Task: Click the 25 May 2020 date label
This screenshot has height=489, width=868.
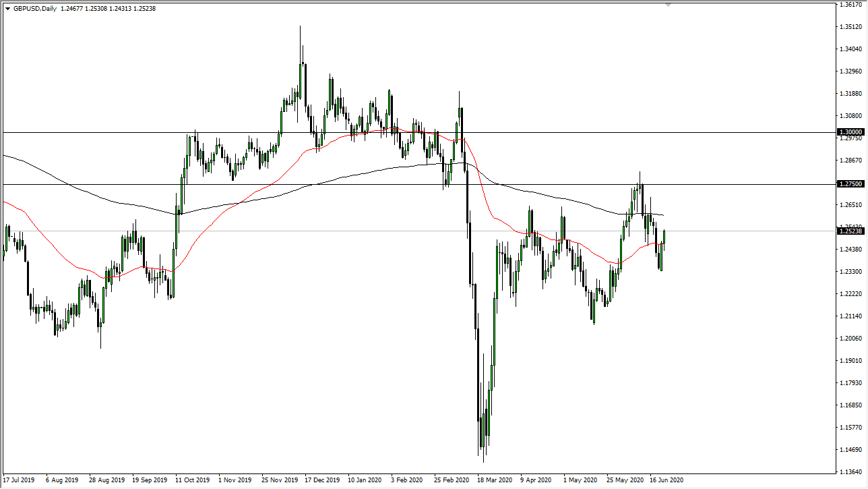Action: point(624,481)
